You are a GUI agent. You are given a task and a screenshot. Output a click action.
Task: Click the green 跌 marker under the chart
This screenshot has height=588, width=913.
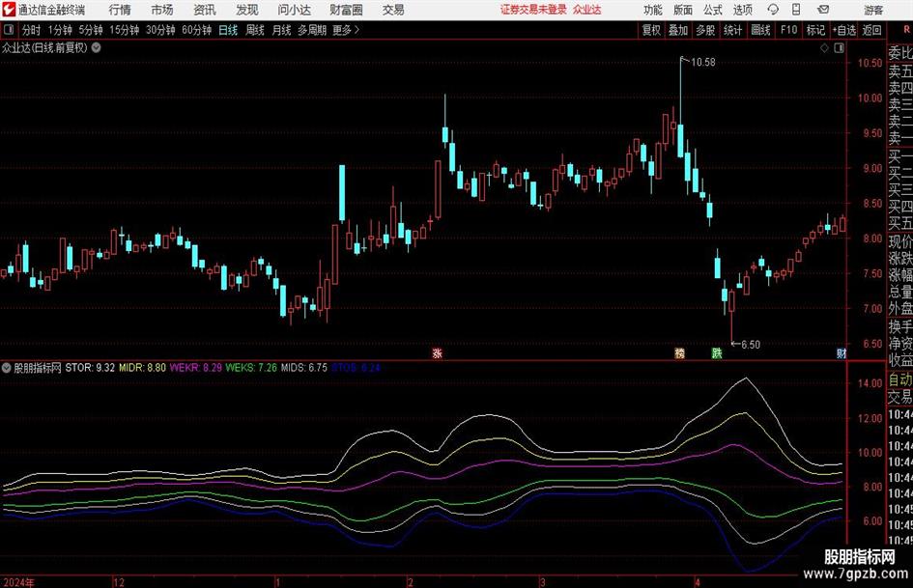tap(717, 352)
